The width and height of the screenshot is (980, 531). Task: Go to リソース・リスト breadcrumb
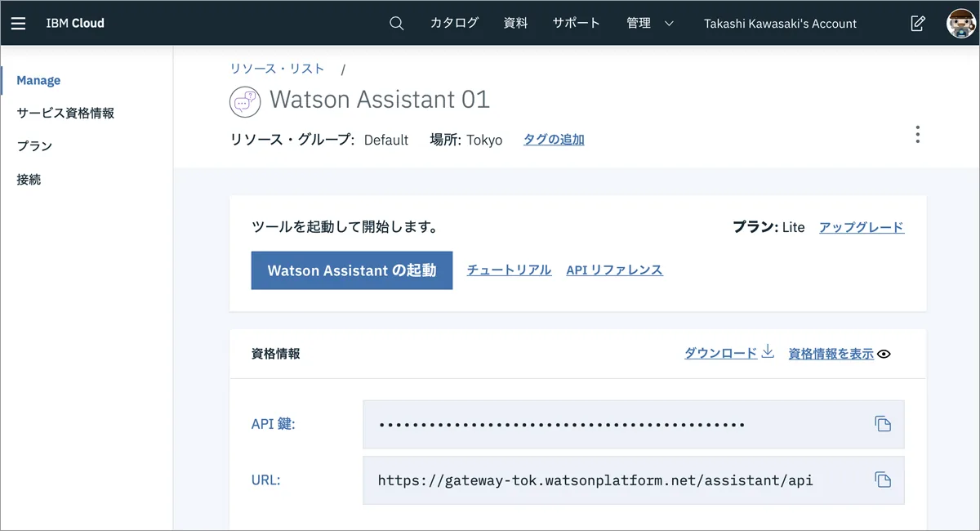[277, 69]
